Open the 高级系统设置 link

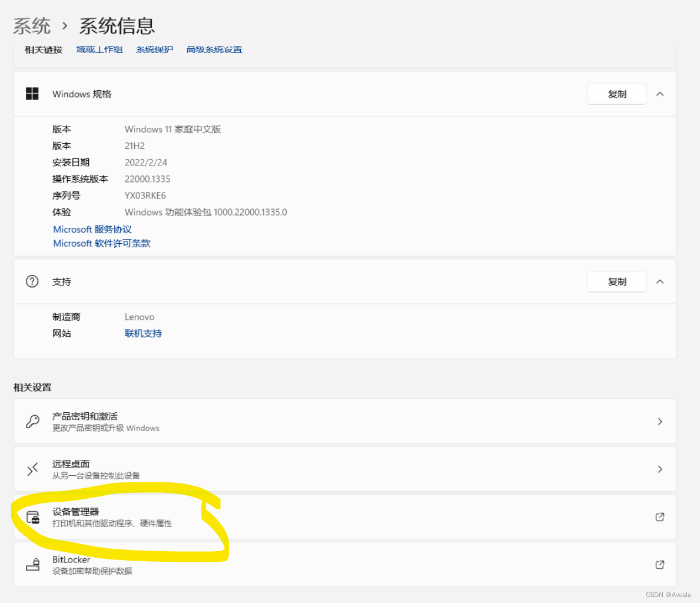[214, 49]
